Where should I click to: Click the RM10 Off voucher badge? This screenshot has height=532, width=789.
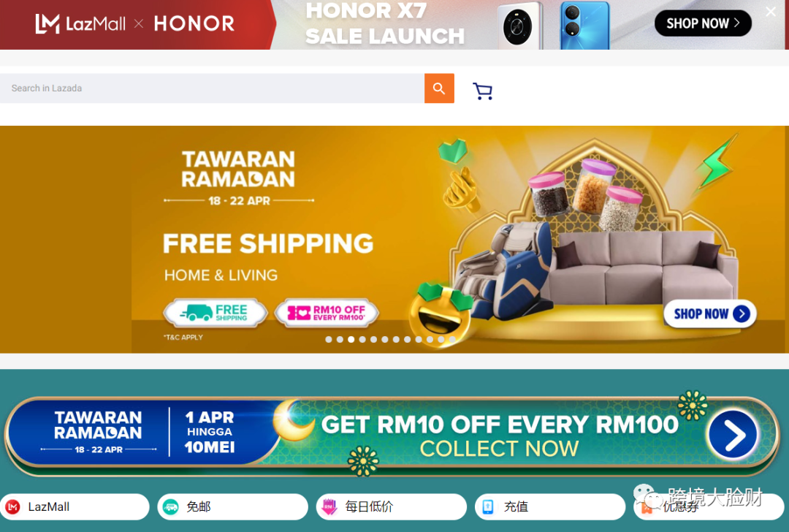[327, 313]
